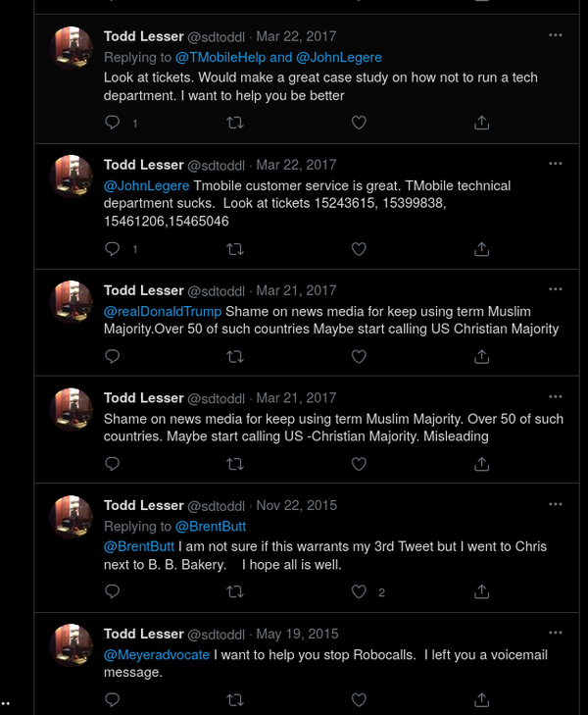Open the Nov 22, 2015 tweet timestamp
588x715 pixels.
click(x=296, y=506)
